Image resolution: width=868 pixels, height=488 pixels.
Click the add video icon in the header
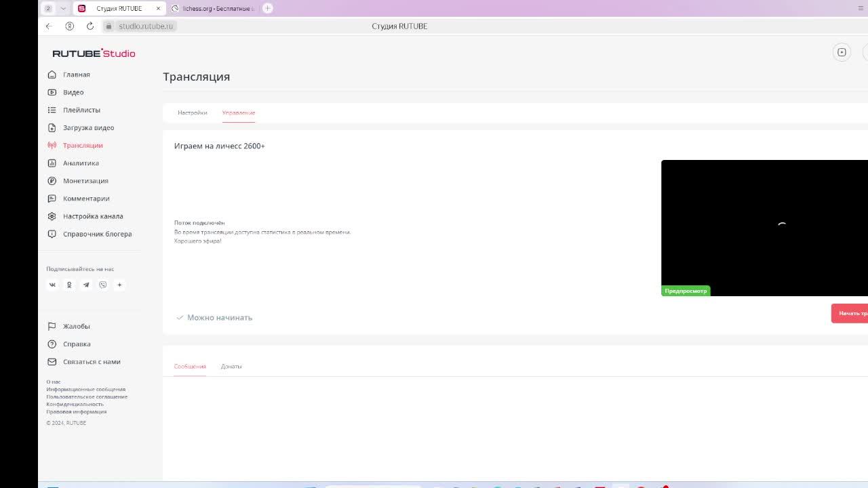[842, 52]
